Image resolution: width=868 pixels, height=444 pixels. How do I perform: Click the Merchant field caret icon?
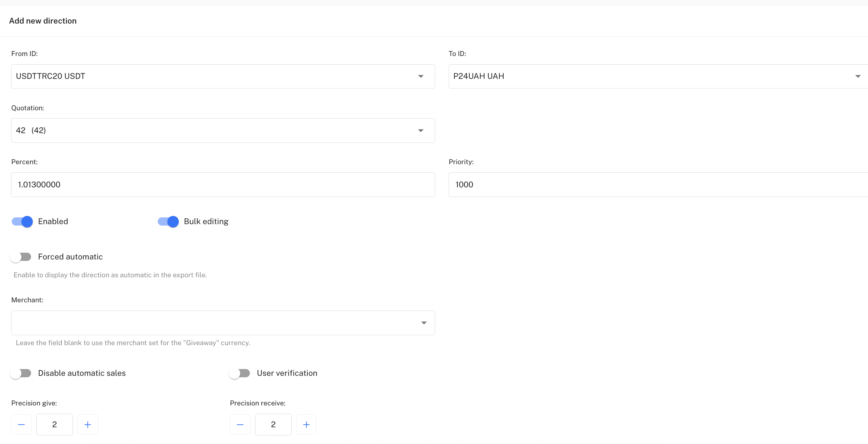click(424, 323)
